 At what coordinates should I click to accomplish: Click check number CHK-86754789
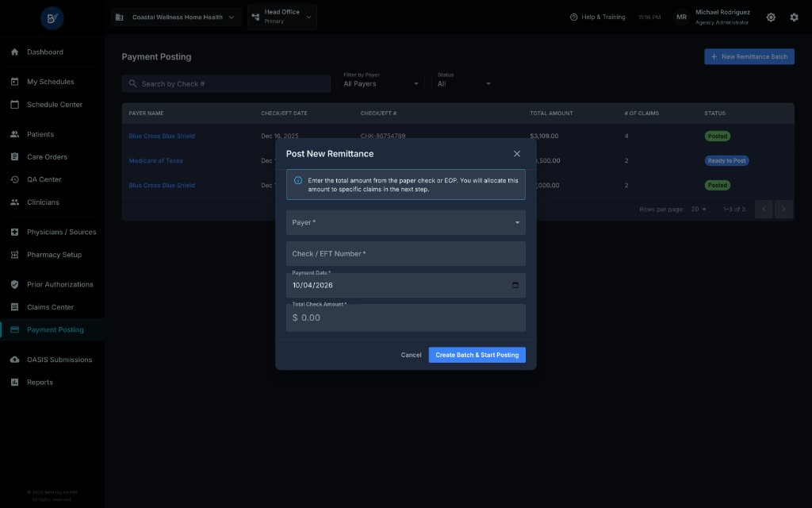point(383,136)
